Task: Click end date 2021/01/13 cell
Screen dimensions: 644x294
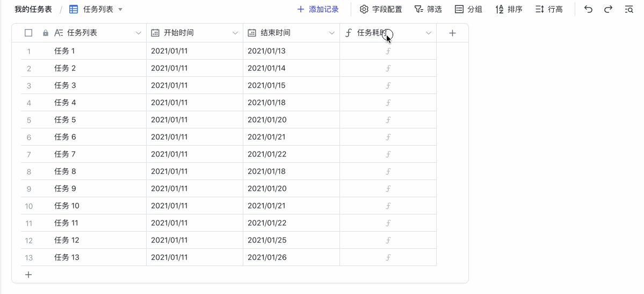Action: point(291,51)
